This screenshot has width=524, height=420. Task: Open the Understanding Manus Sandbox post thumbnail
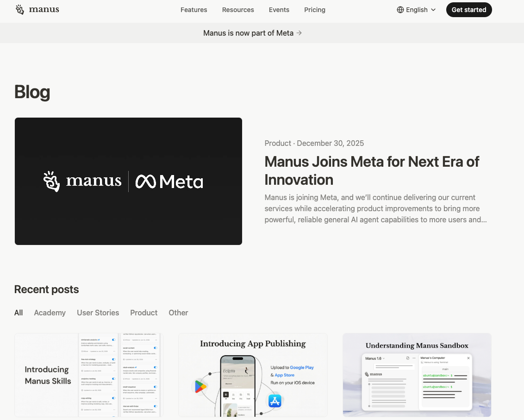tap(417, 375)
